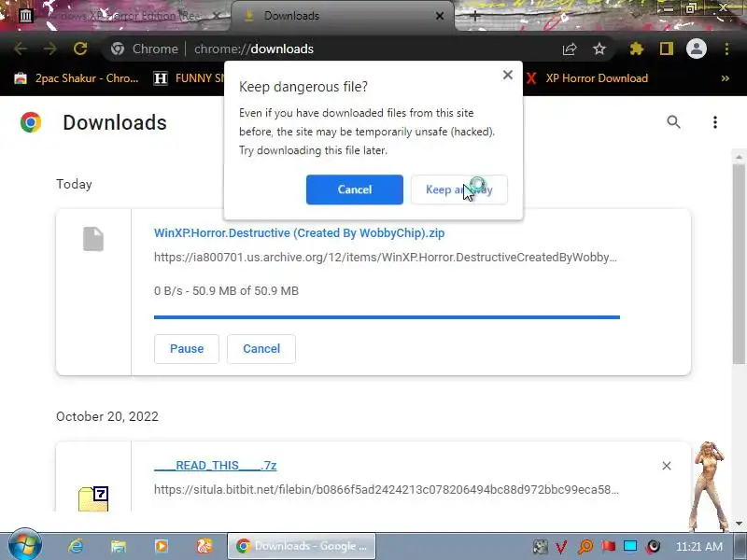Click the archive.org source URL text

[386, 258]
